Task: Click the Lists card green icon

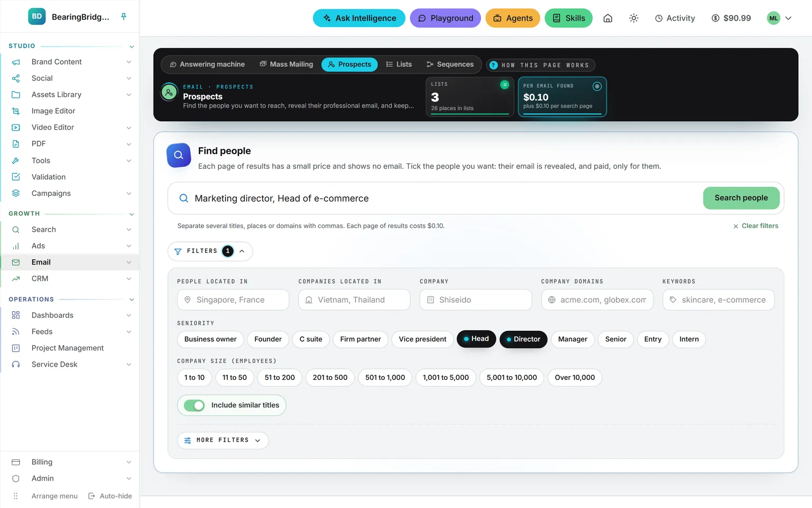Action: click(504, 85)
